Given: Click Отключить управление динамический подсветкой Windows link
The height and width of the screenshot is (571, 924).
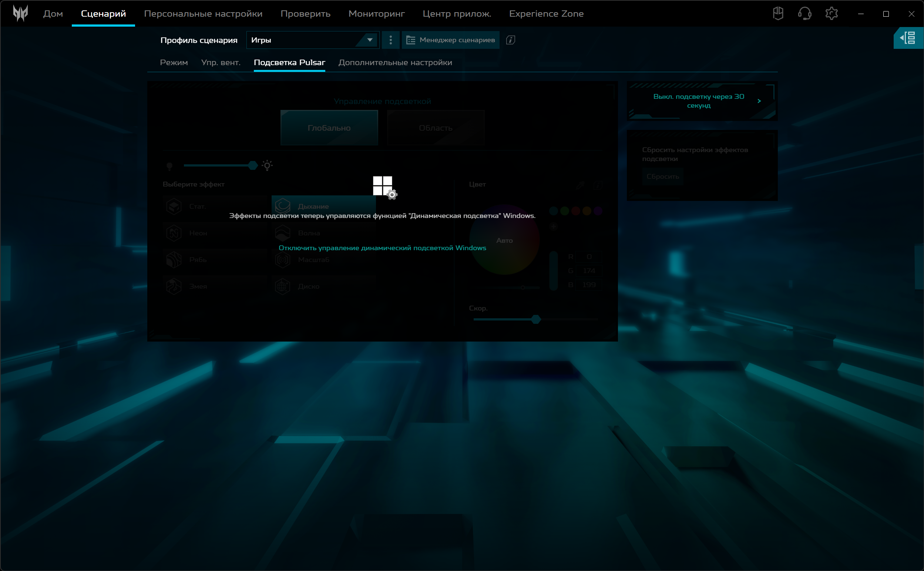Looking at the screenshot, I should coord(382,248).
